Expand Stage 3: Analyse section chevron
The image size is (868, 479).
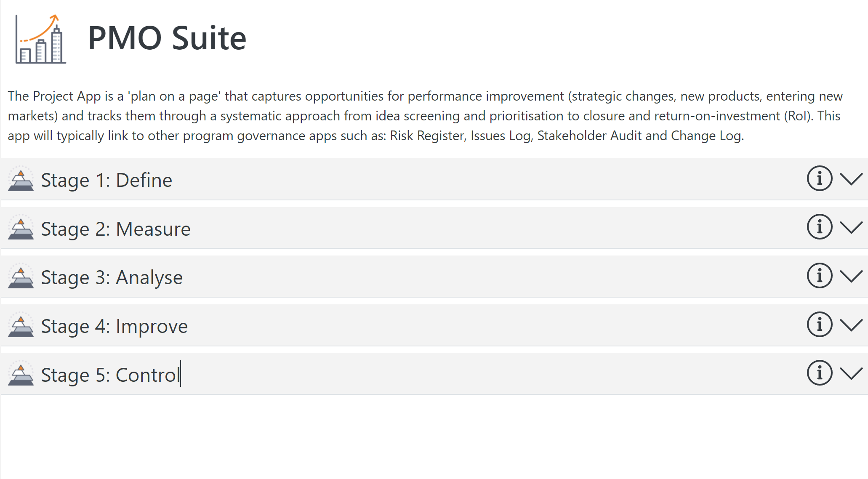[x=851, y=276]
